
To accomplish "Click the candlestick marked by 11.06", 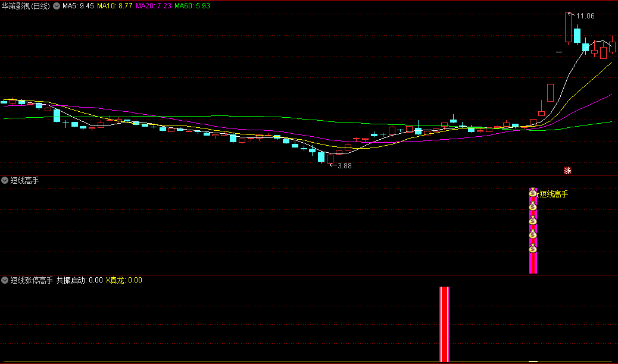I will (568, 27).
